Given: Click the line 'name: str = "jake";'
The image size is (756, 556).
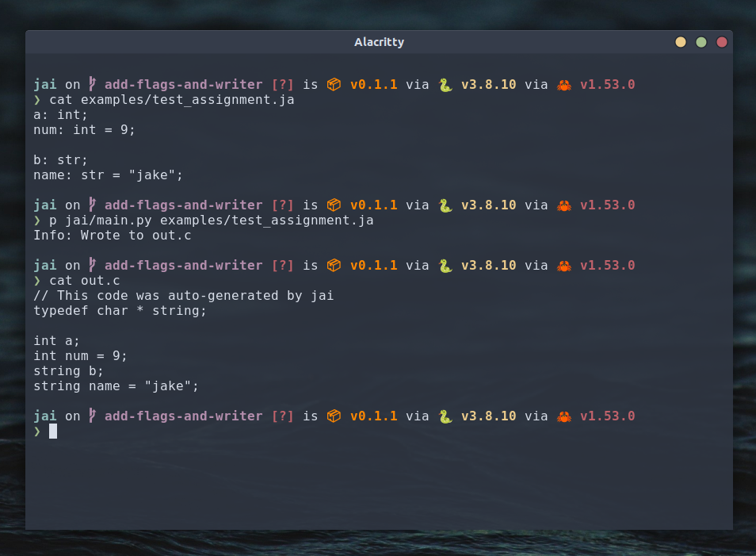Looking at the screenshot, I should pyautogui.click(x=109, y=174).
